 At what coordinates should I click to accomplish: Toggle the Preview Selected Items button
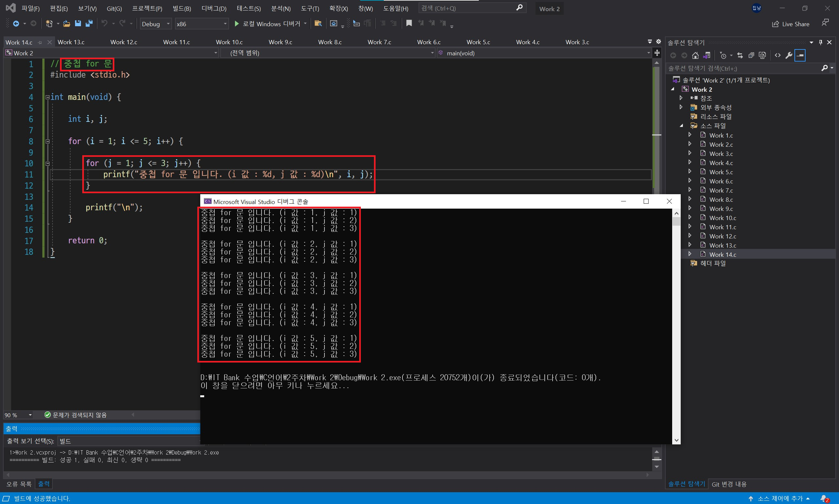coord(800,55)
